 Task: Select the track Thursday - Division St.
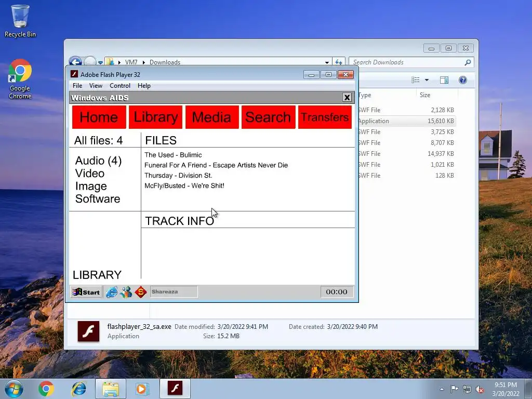click(x=178, y=176)
